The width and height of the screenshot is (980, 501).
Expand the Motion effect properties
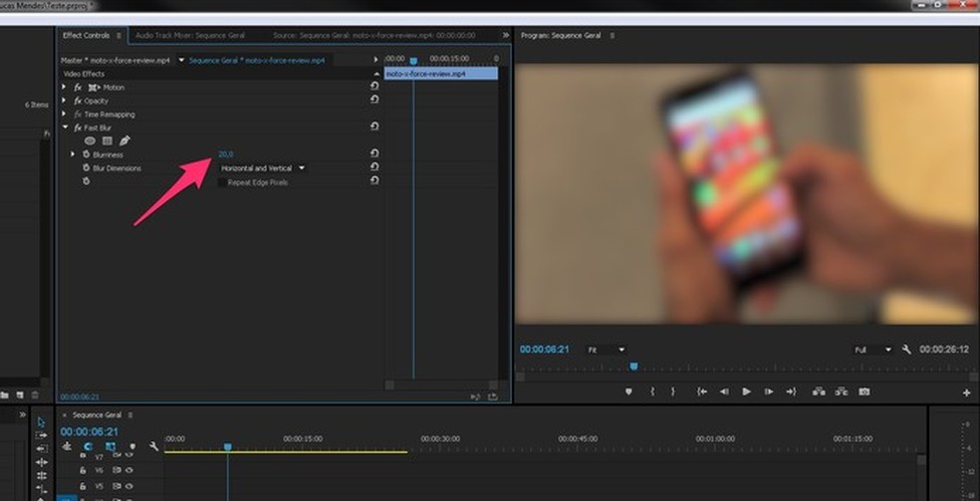coord(65,88)
